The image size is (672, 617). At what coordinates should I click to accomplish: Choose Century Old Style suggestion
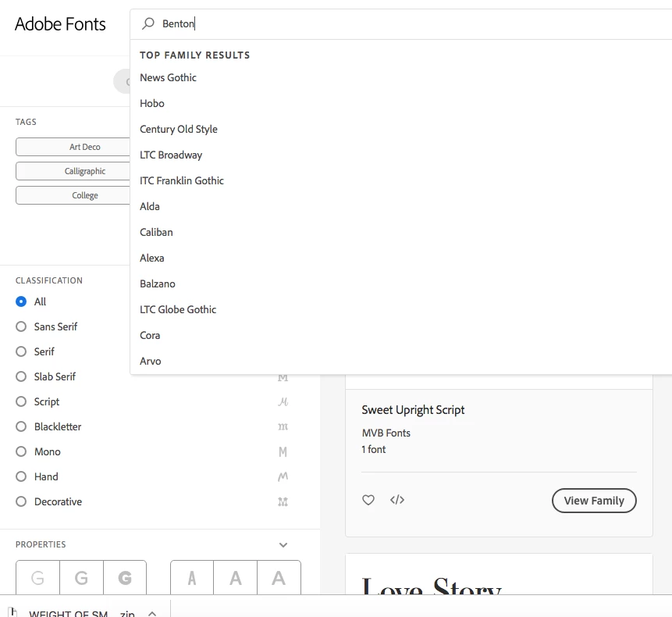(178, 129)
